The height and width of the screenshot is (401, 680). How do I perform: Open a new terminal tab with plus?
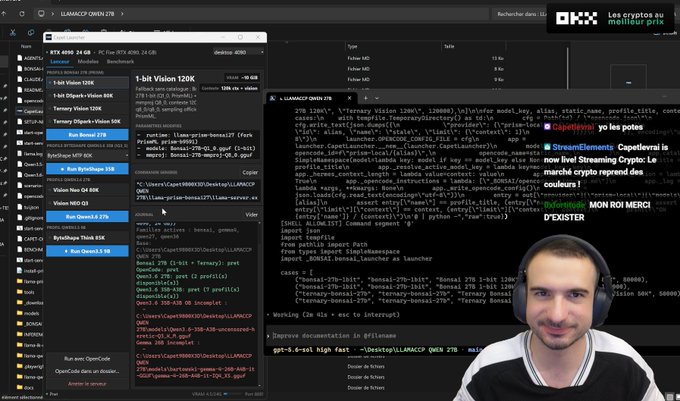tap(366, 98)
